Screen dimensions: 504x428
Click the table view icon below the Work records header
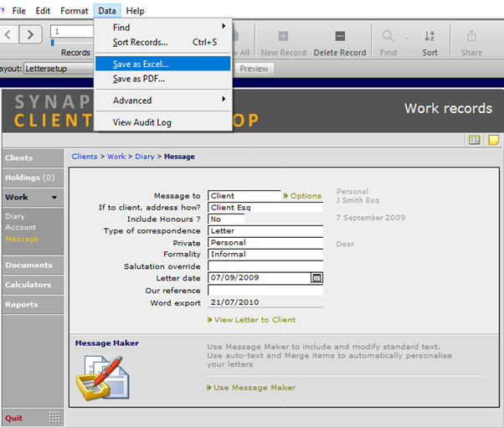(x=474, y=140)
